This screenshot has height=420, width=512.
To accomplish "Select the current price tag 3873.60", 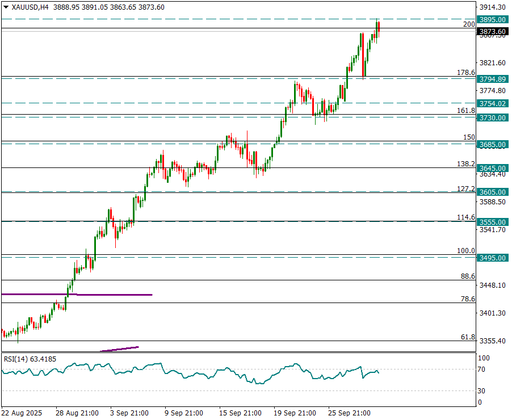I will click(492, 32).
